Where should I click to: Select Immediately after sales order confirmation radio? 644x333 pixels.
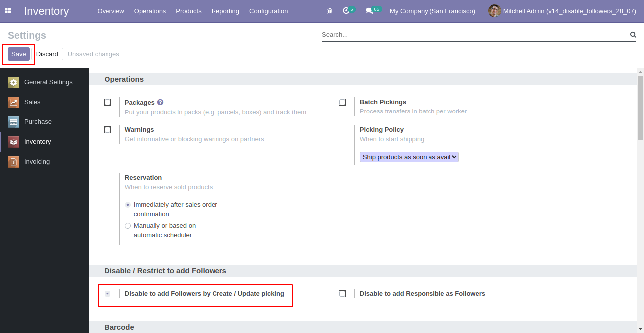[x=128, y=205]
